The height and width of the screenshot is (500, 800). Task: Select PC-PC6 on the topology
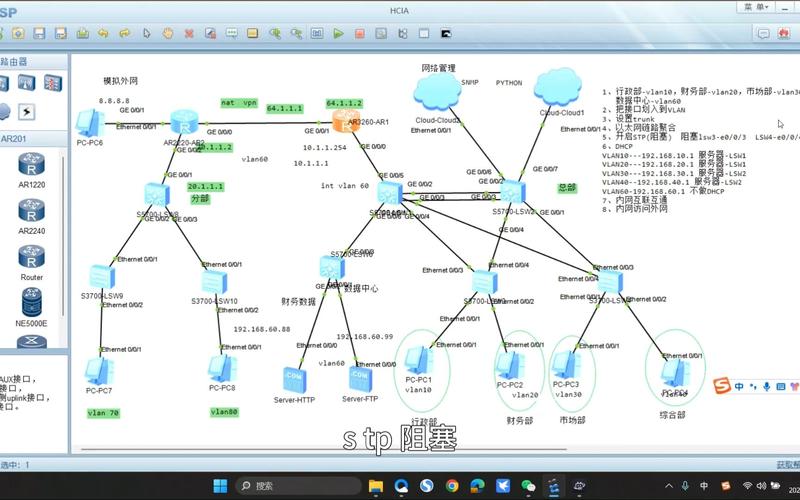(x=90, y=123)
